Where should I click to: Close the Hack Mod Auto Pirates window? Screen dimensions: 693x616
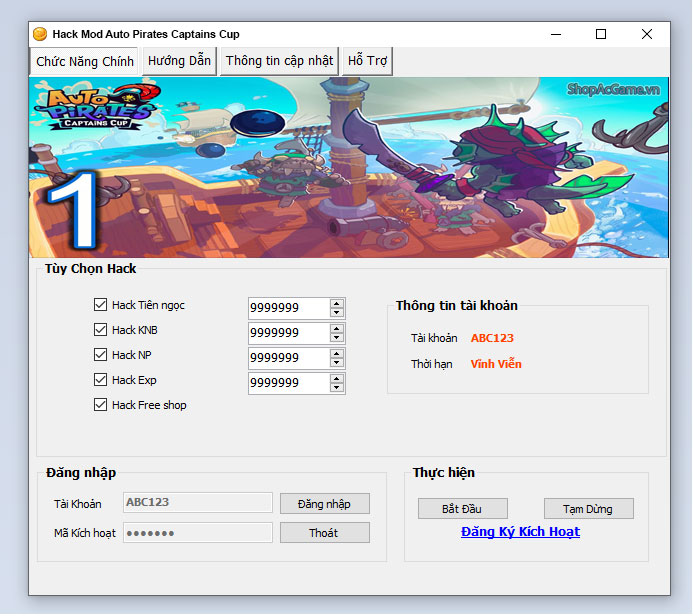(x=647, y=34)
